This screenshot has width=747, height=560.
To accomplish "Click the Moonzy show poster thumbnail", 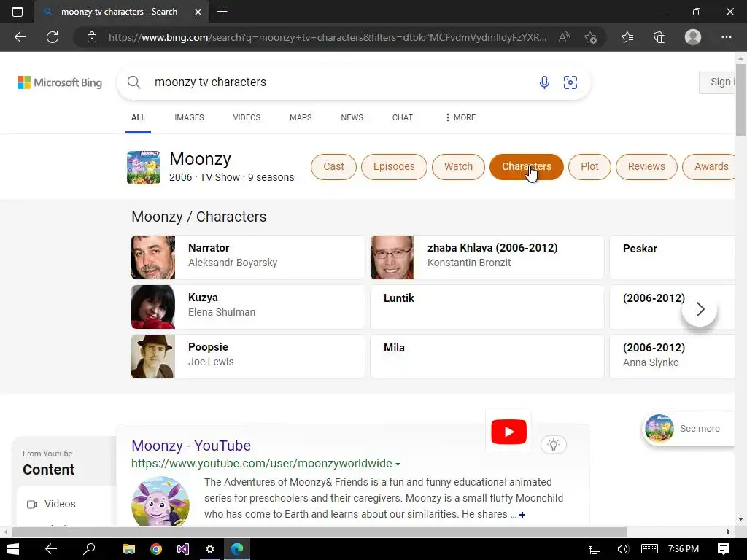I will pos(144,168).
